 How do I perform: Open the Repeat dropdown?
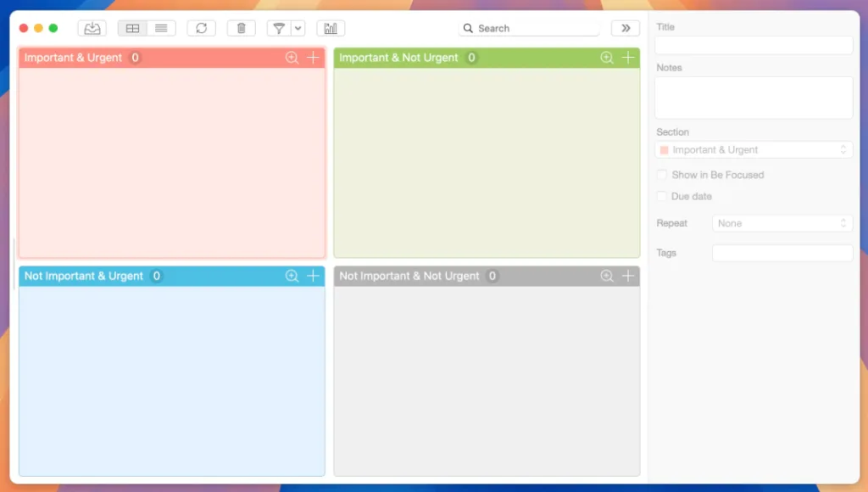tap(782, 223)
